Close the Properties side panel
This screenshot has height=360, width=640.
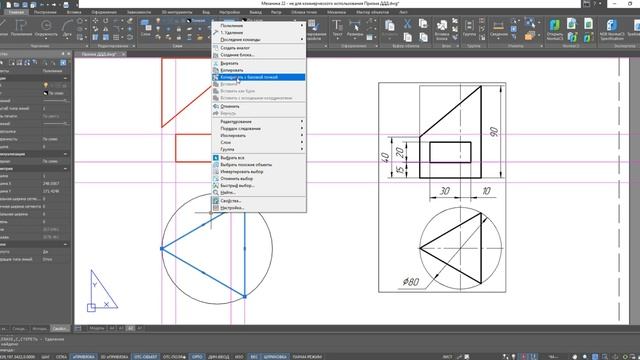click(x=68, y=53)
